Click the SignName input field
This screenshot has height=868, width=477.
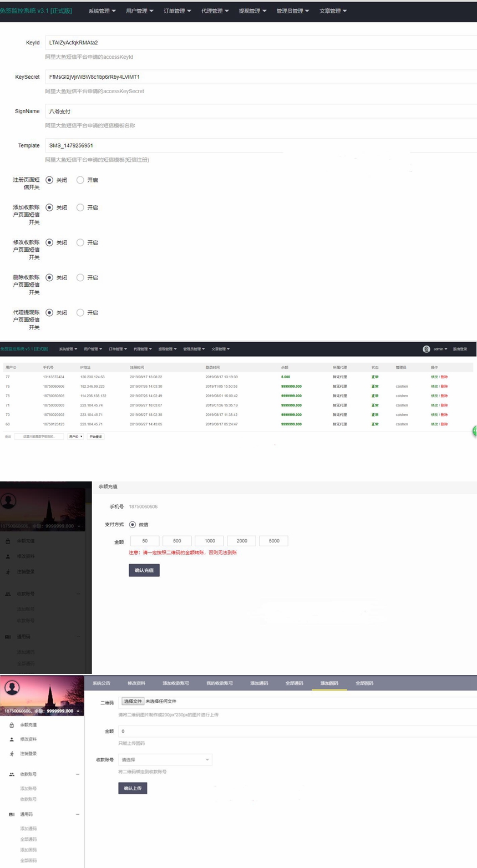(261, 111)
